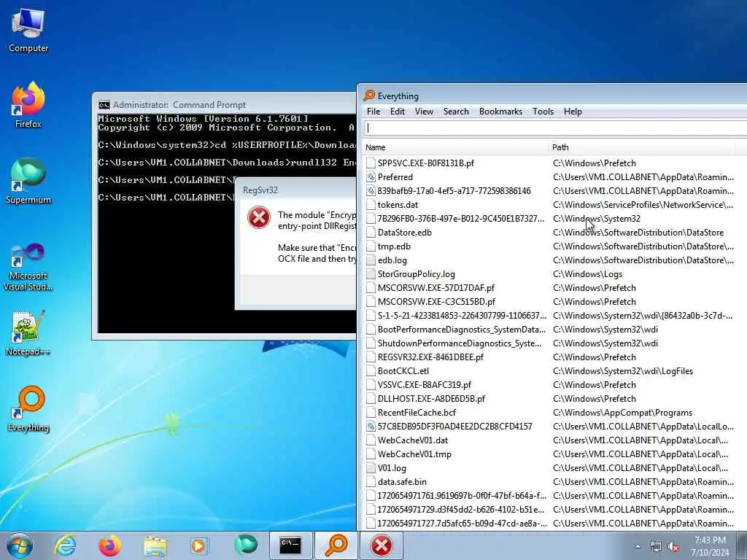The width and height of the screenshot is (747, 560).
Task: Open the Bookmarks menu in Everything
Action: [x=500, y=112]
